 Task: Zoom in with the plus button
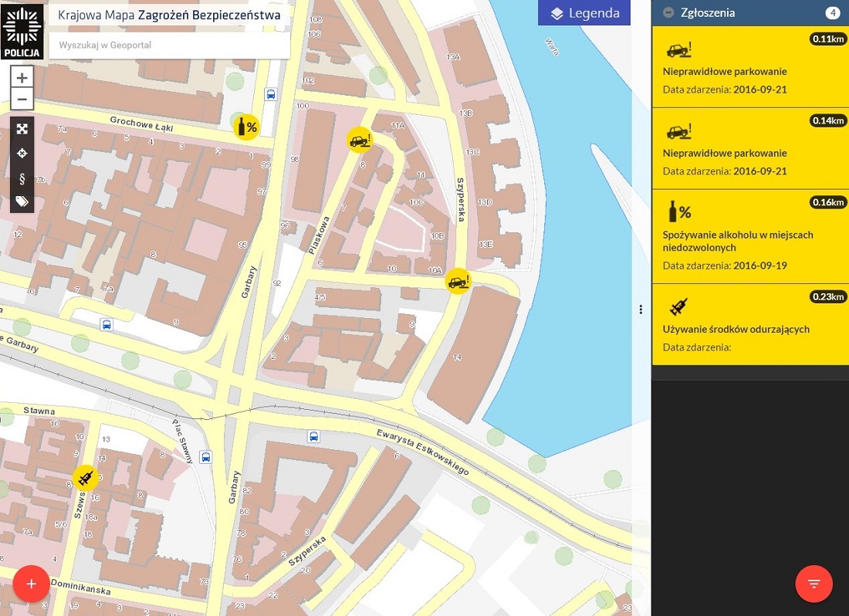tap(22, 78)
